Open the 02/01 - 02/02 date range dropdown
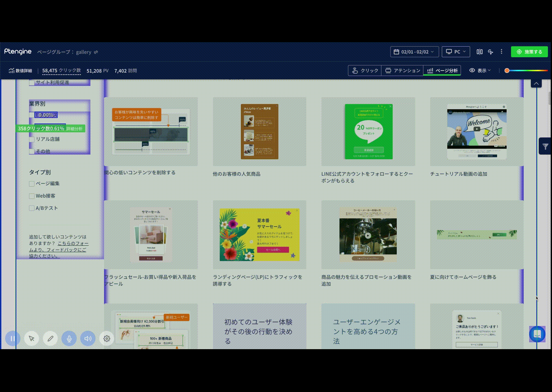The width and height of the screenshot is (552, 392). coord(414,52)
